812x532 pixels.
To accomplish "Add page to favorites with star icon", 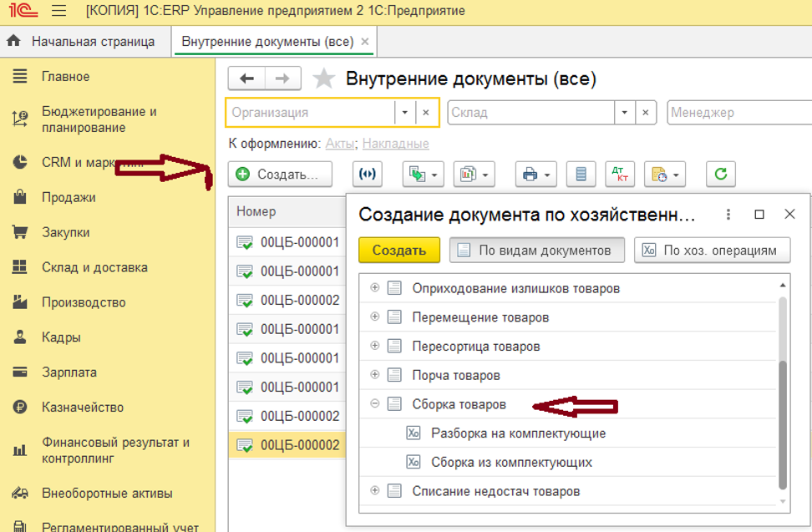I will [324, 79].
